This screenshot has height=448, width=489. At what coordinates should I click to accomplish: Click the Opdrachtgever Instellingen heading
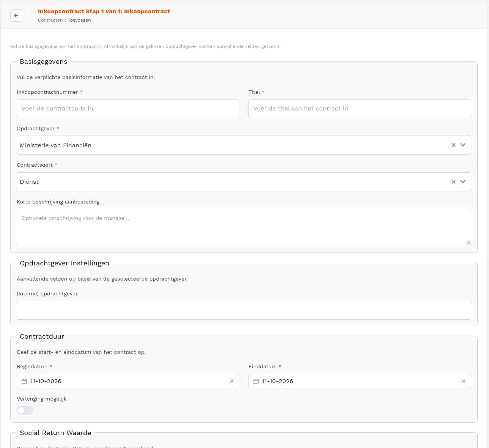point(64,263)
